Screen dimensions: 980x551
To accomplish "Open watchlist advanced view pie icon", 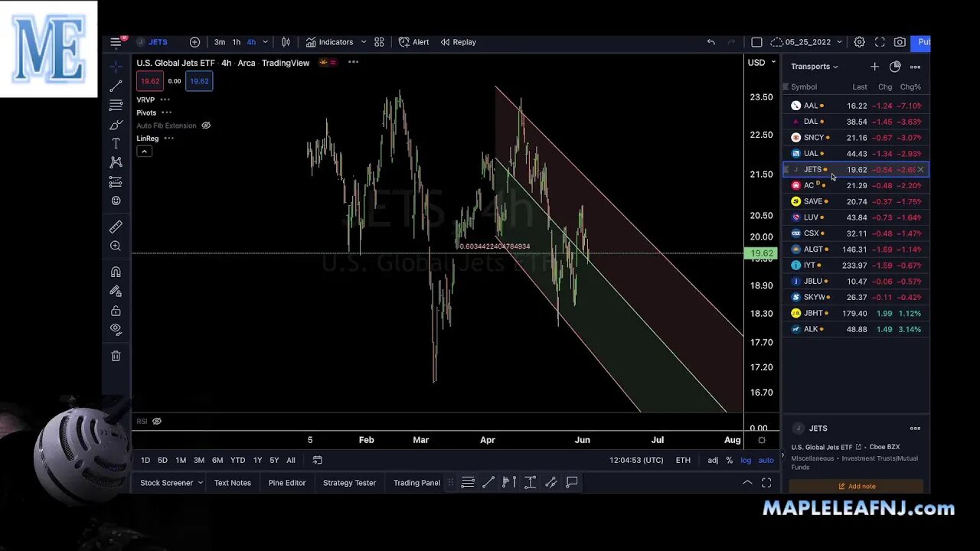I will 895,67.
